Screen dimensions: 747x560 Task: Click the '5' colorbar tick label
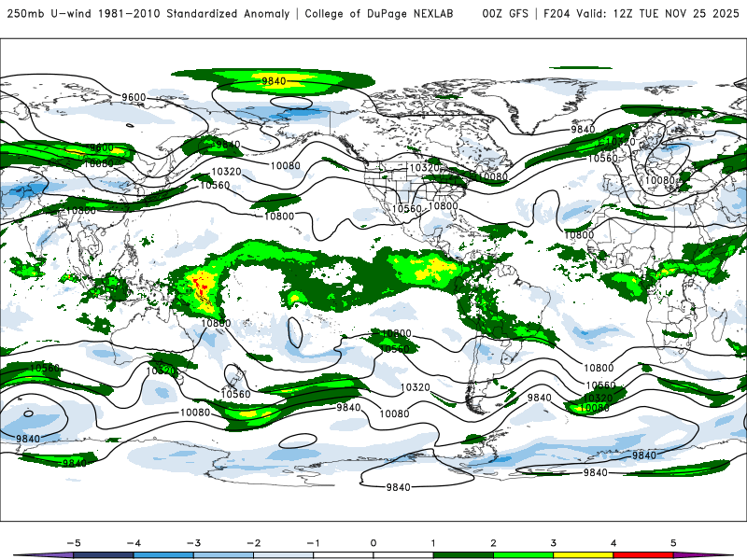[x=673, y=543]
